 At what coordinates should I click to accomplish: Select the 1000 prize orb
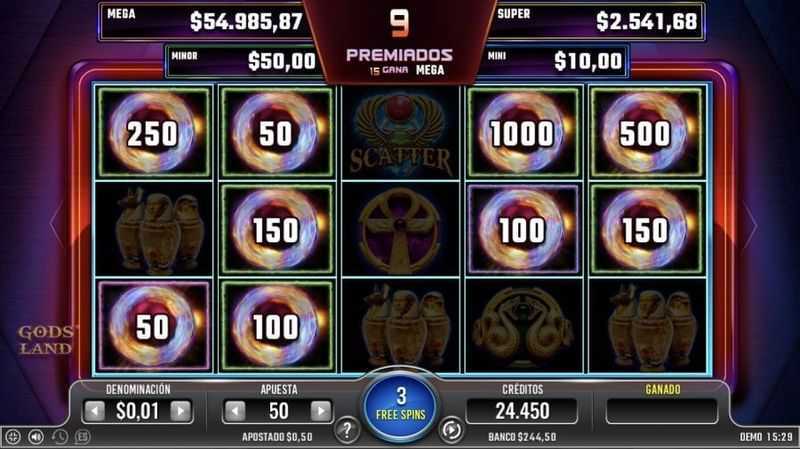[523, 133]
